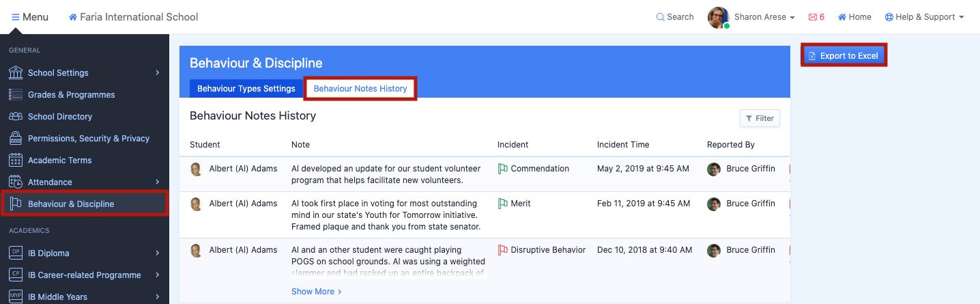This screenshot has width=980, height=304.
Task: Click the Export to Excel button
Action: coord(844,56)
